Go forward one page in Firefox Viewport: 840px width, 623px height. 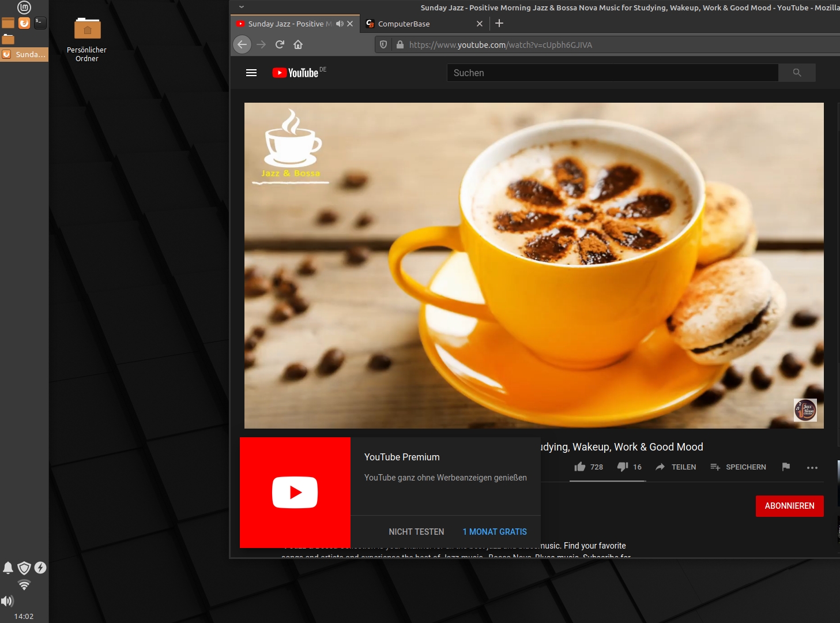[261, 44]
